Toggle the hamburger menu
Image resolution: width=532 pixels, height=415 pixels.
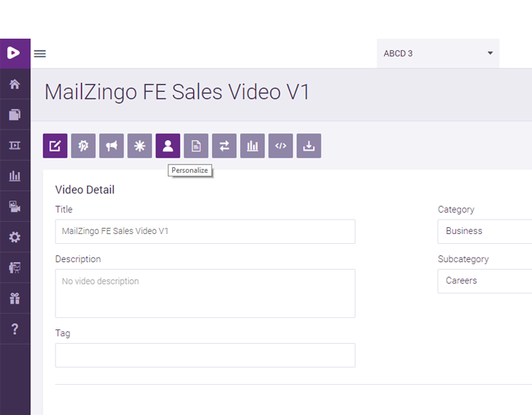(x=40, y=54)
